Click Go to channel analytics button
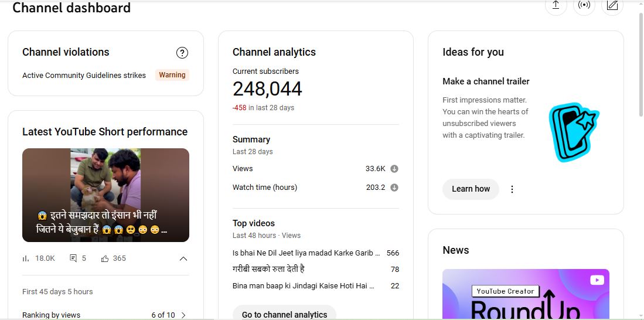Screen dimensions: 644x320 tap(284, 314)
